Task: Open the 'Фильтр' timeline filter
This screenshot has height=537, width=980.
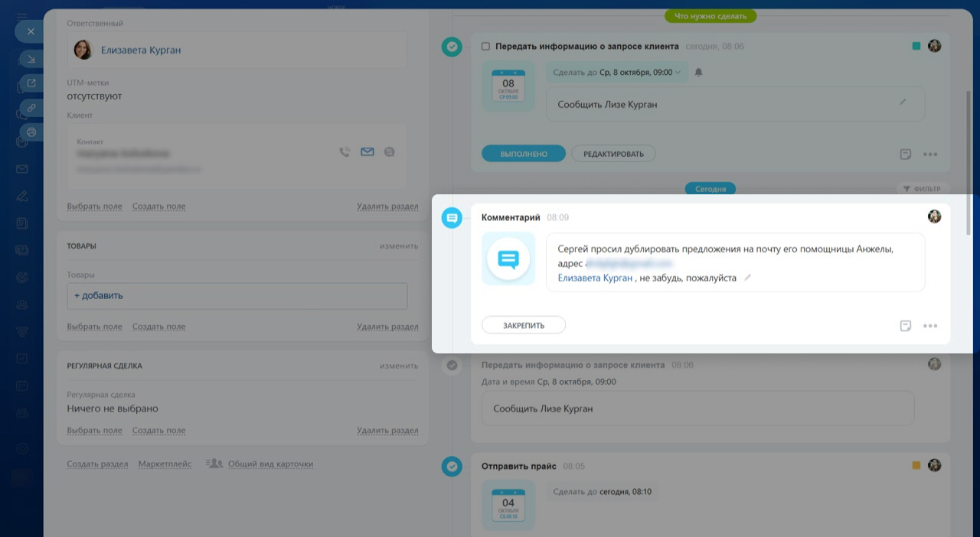Action: (922, 189)
